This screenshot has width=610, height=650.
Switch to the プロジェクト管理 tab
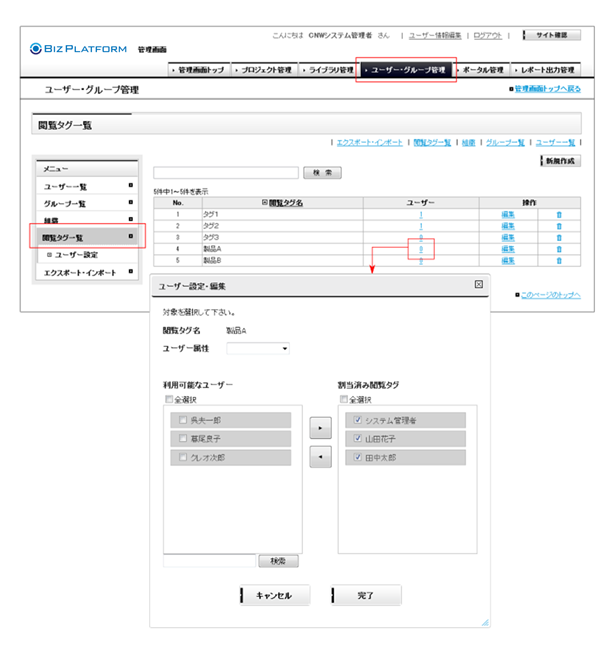point(264,70)
